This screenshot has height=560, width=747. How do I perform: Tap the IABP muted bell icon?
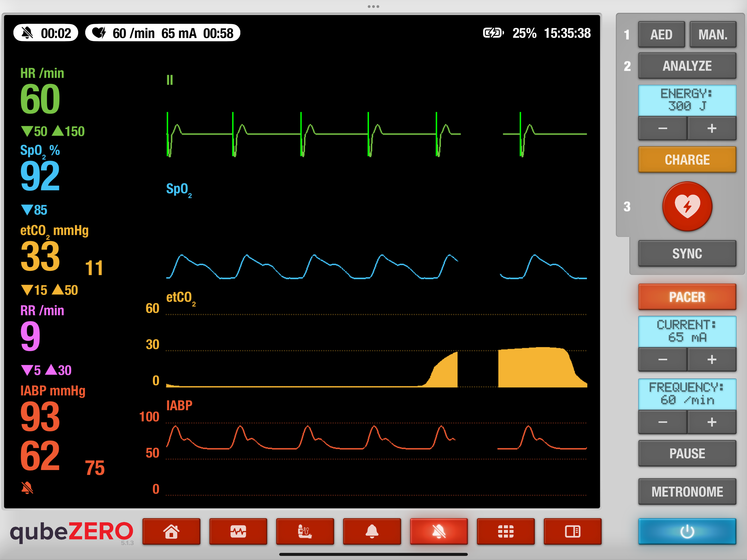click(27, 488)
